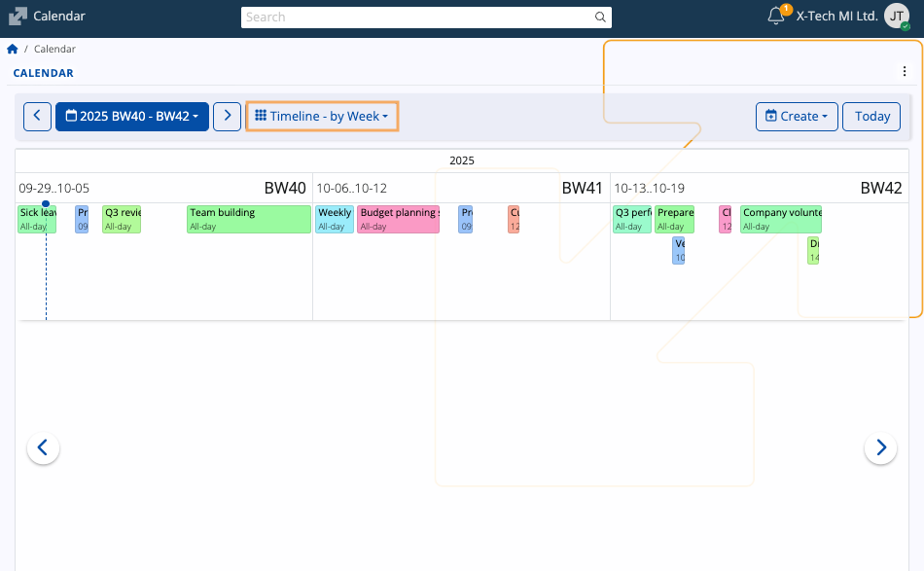Click the Calendar breadcrumb link

[x=54, y=49]
